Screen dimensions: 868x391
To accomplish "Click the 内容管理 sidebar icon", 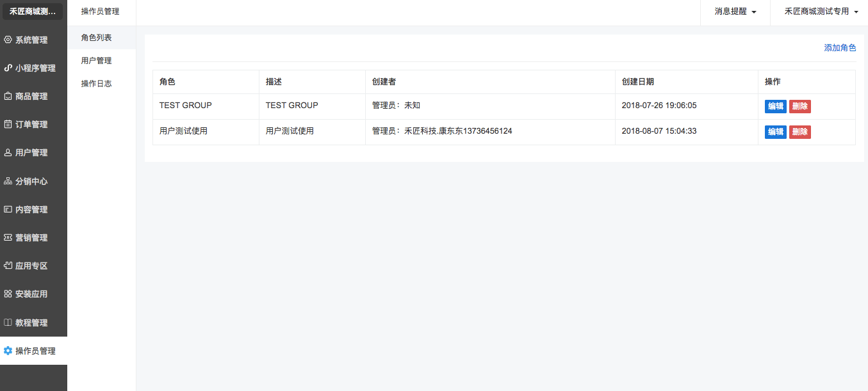I will click(8, 209).
